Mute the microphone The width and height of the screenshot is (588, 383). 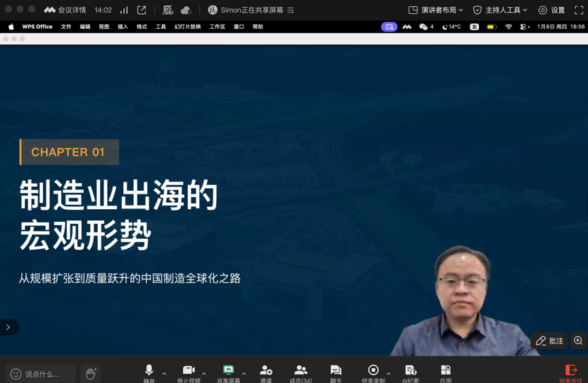pos(149,371)
